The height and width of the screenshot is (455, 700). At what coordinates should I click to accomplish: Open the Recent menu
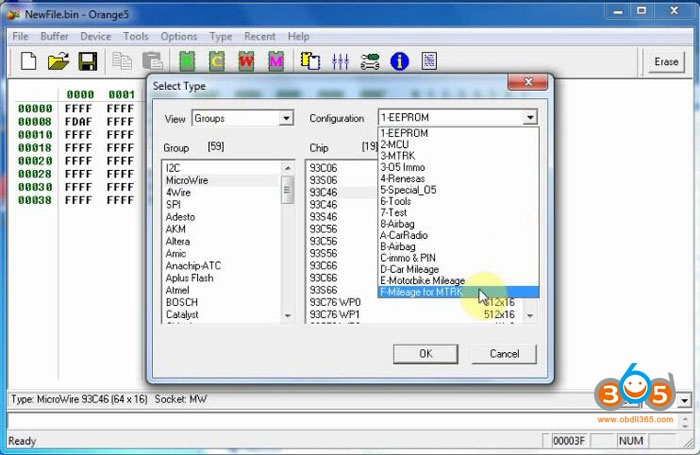[x=259, y=37]
